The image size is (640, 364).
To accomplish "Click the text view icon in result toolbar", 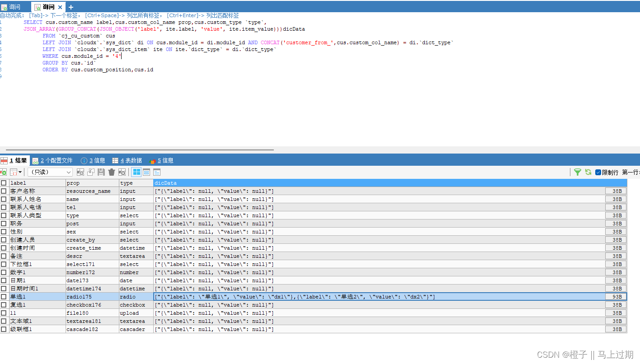I will coord(156,172).
